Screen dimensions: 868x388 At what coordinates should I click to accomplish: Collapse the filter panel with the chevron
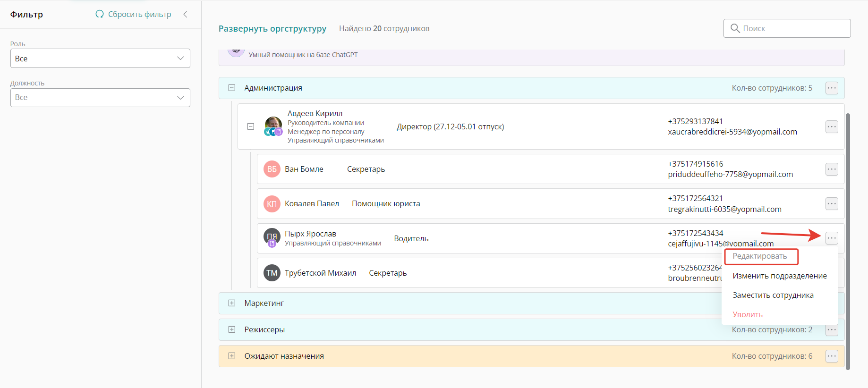coord(185,14)
